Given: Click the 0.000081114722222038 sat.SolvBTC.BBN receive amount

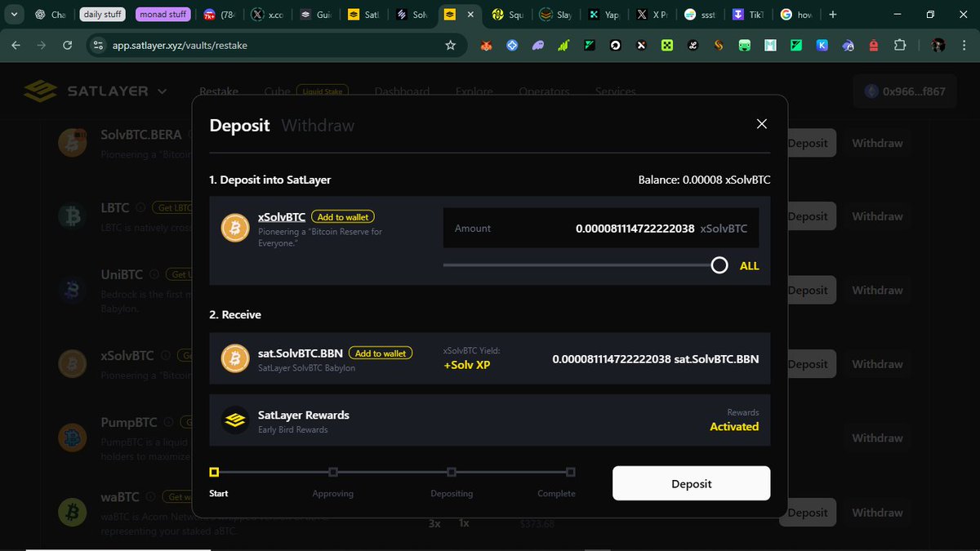Looking at the screenshot, I should point(656,358).
